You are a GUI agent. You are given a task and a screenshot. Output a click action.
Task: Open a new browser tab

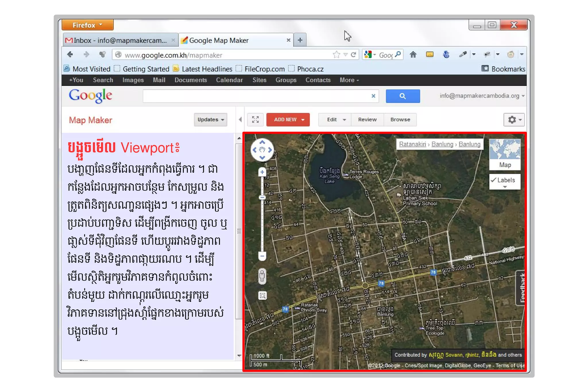tap(300, 40)
